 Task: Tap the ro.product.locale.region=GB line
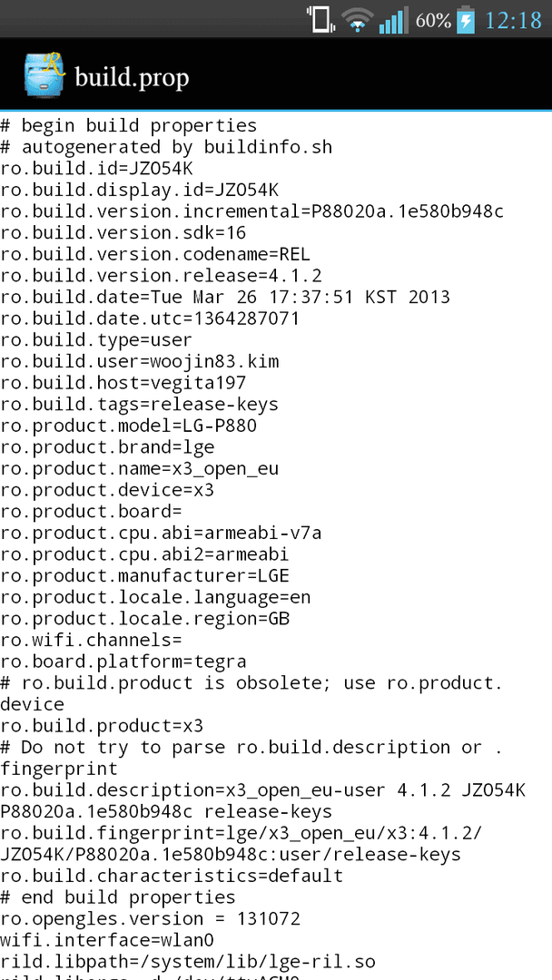144,619
